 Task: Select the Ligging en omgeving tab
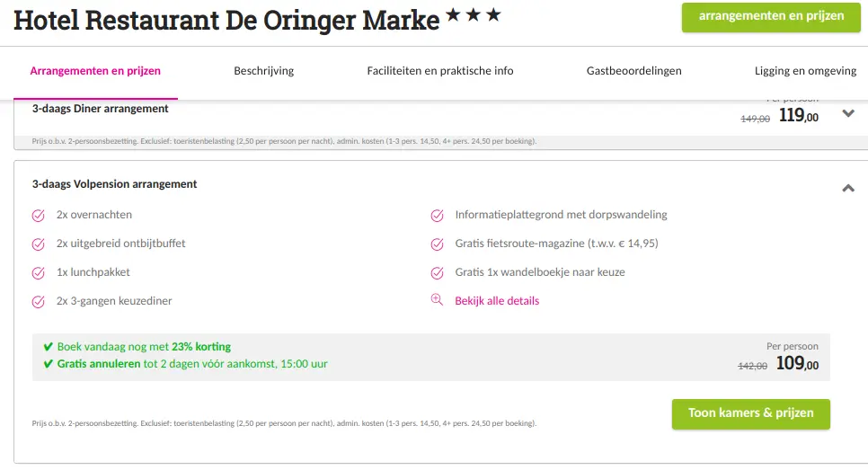point(805,71)
